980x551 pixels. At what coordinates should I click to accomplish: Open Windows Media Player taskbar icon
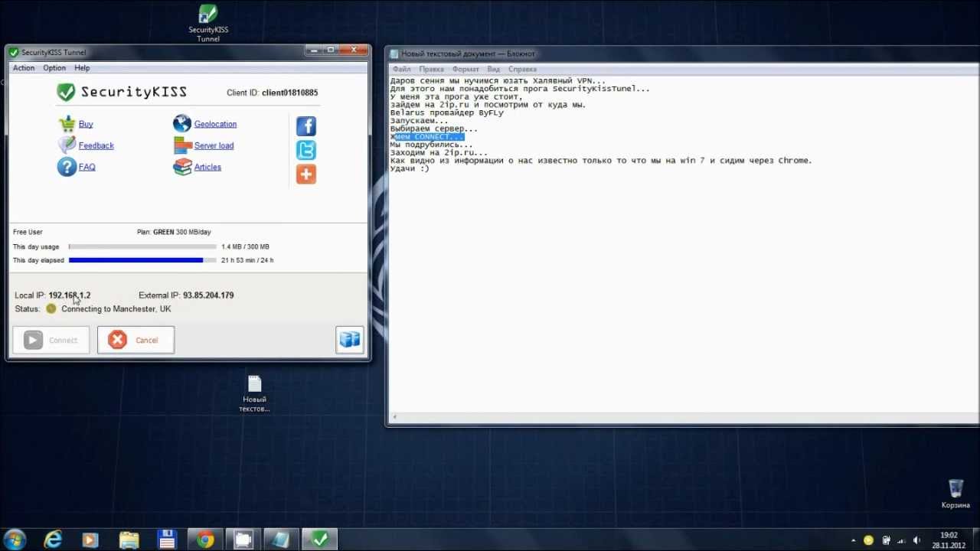pos(90,540)
